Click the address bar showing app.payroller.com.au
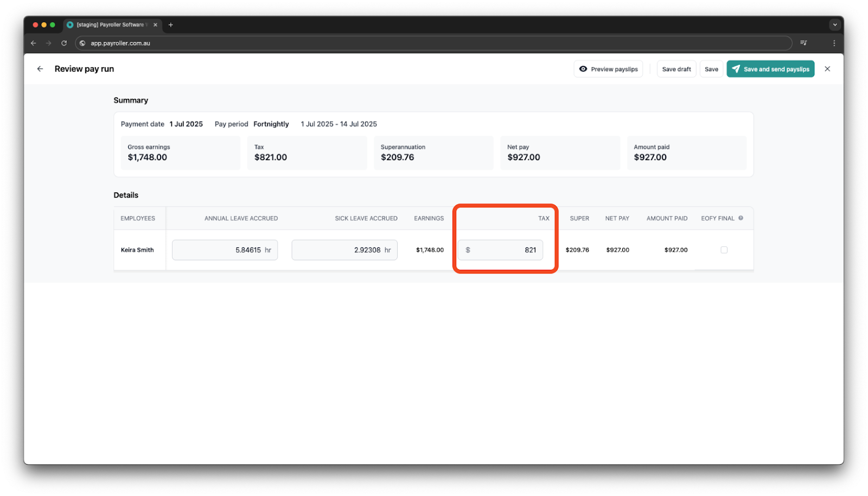Image resolution: width=868 pixels, height=496 pixels. click(217, 43)
